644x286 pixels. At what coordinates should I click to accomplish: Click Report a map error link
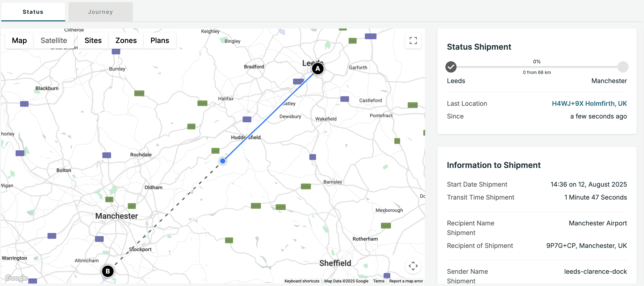click(x=406, y=281)
